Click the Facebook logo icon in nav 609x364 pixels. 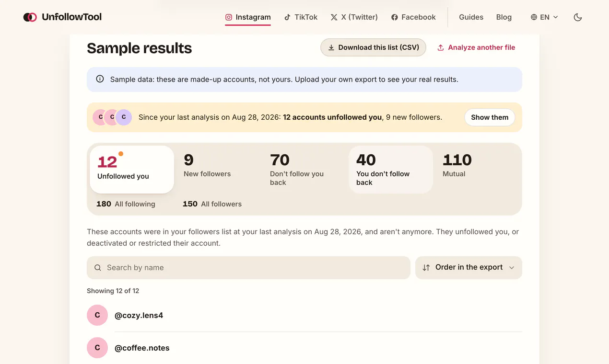(x=395, y=17)
